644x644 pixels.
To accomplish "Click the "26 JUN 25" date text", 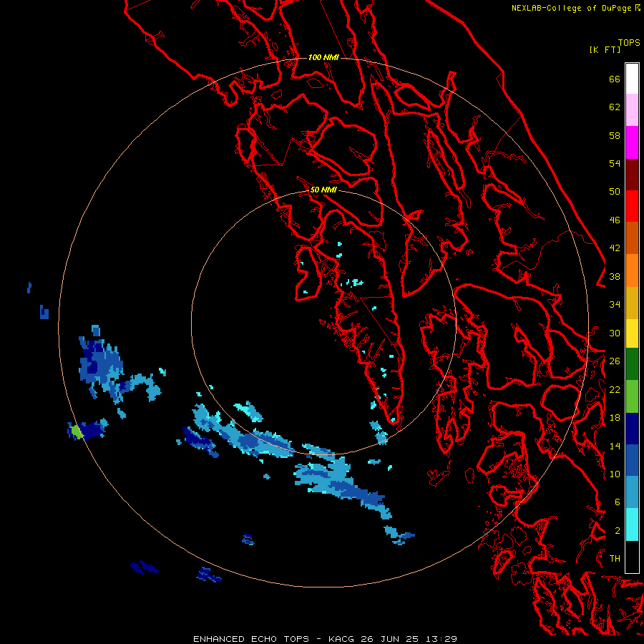I will click(x=390, y=639).
